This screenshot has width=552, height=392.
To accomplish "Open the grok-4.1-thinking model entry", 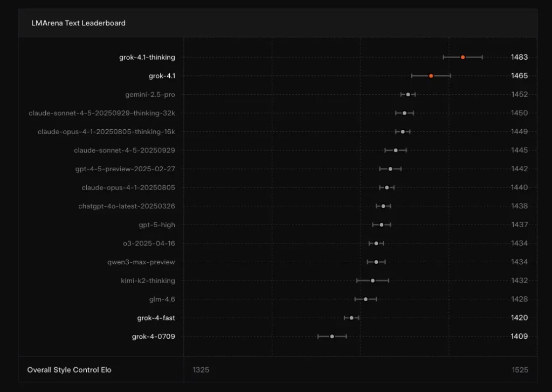I will pyautogui.click(x=147, y=57).
